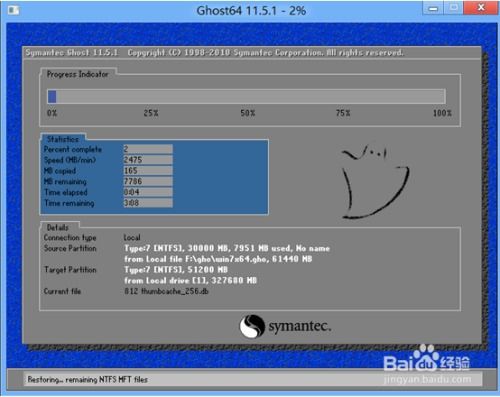Maximize the Ghost64 window
Screen dimensions: 500x397
coord(453,9)
